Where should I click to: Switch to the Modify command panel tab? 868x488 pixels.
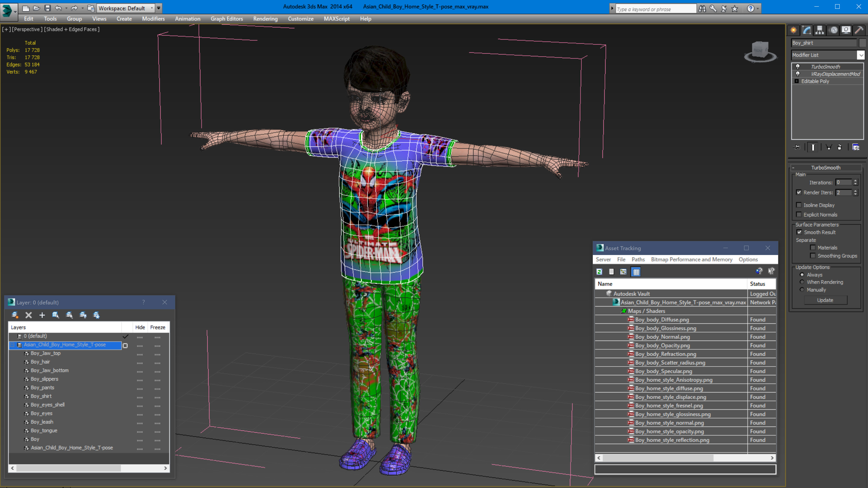point(807,30)
